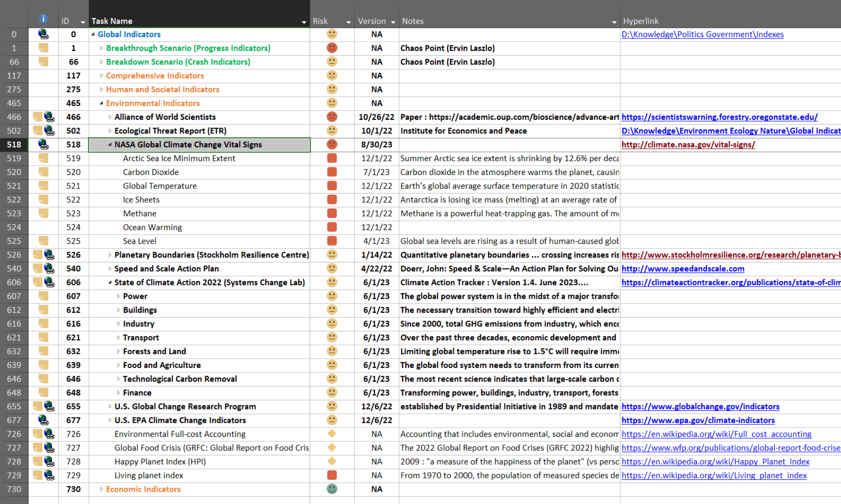Screen dimensions: 841x504
Task: Collapse State of Climate Action 2022 group
Action: pyautogui.click(x=110, y=282)
